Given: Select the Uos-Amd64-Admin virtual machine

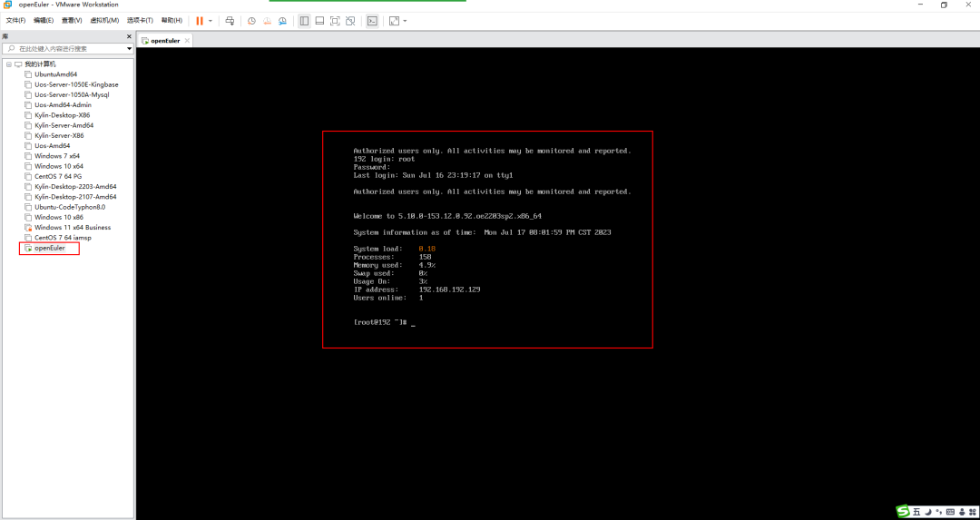Looking at the screenshot, I should (63, 105).
